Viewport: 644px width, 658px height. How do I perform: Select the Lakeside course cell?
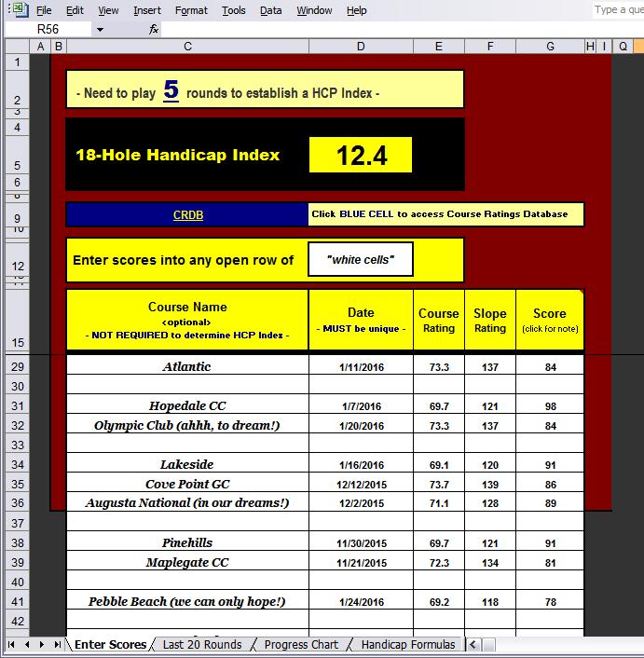point(187,463)
